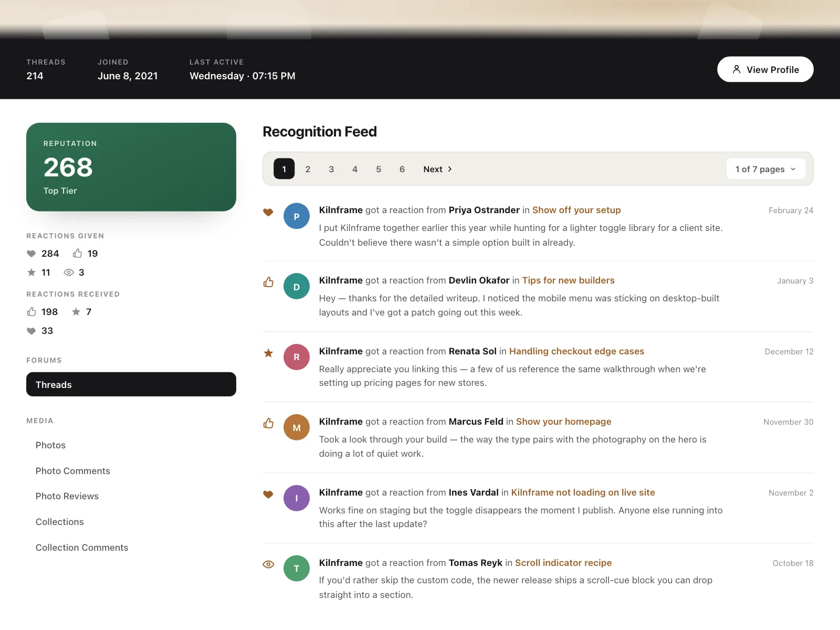
Task: Open 'Handling checkout edge cases' thread link
Action: [576, 351]
